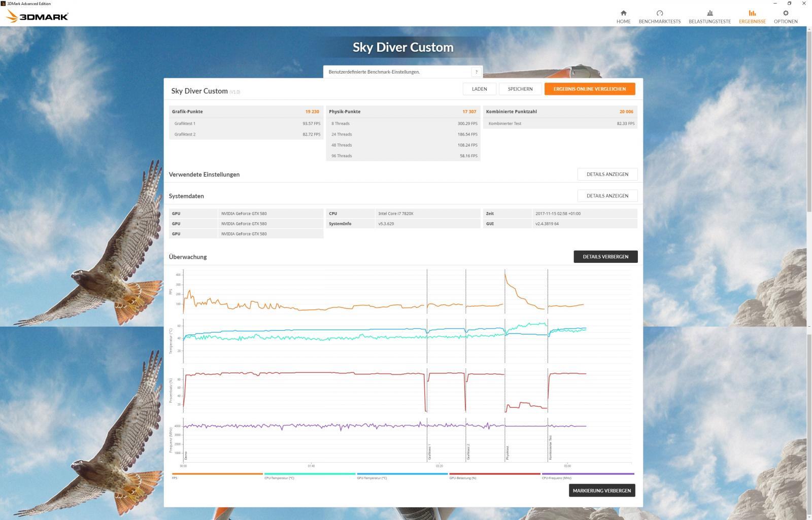The width and height of the screenshot is (812, 520).
Task: Click the Grafiktest 2 chart marker
Action: click(x=468, y=452)
